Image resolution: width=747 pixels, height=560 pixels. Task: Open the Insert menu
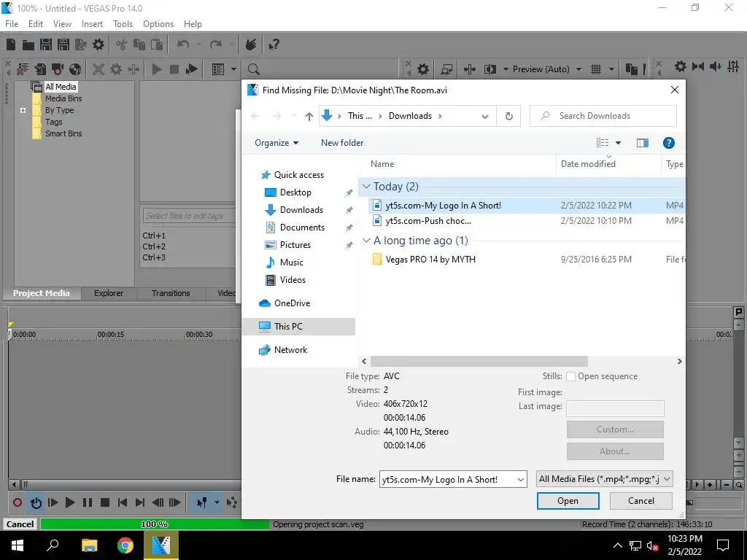point(92,24)
